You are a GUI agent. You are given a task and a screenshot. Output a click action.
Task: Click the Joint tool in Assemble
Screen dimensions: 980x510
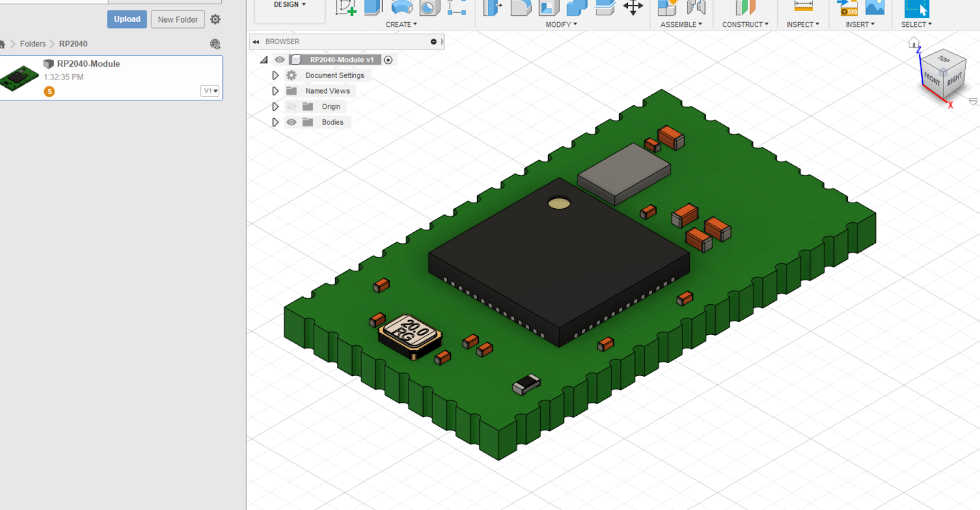coord(696,7)
